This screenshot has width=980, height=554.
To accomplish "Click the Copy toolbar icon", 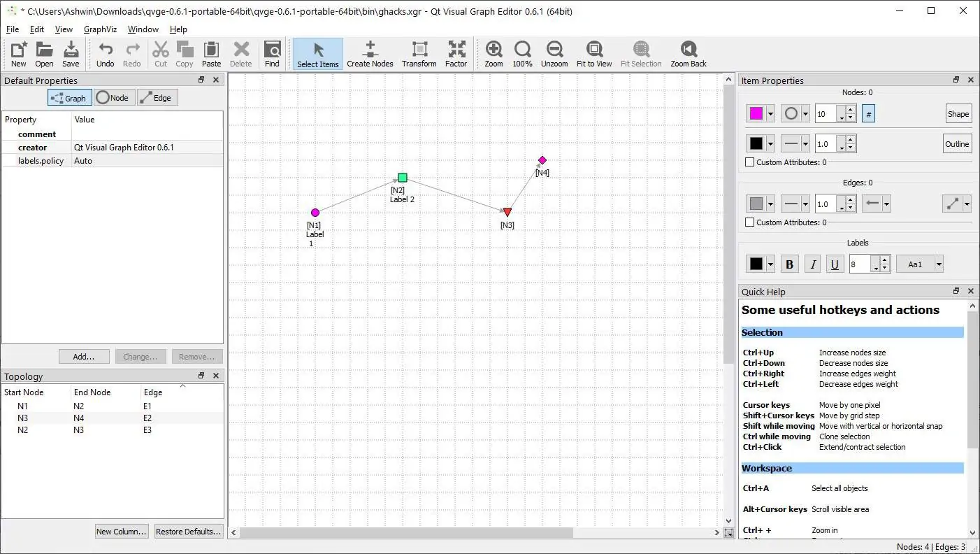I will pos(185,54).
